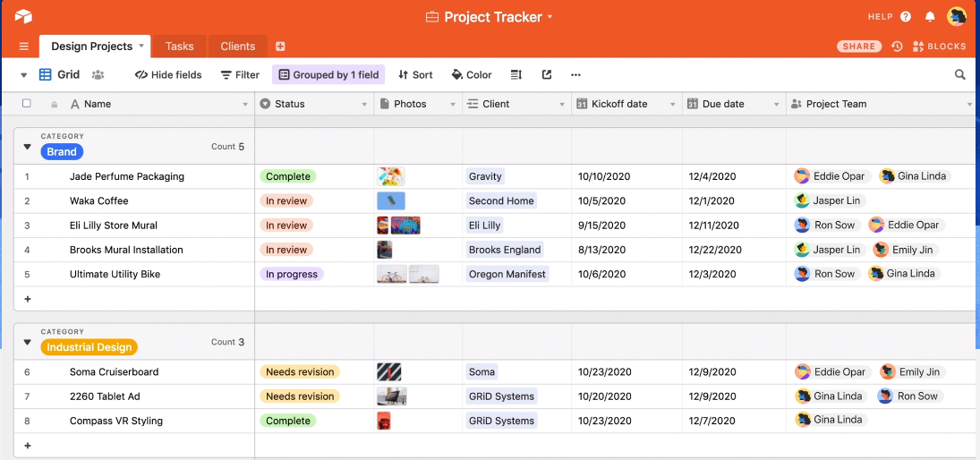Click Oregon Manifest client link
The image size is (980, 460).
click(x=507, y=274)
